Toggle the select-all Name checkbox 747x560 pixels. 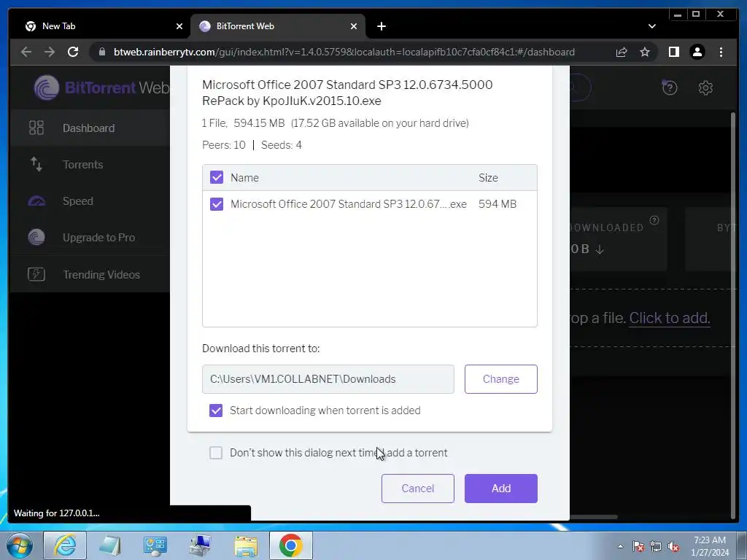(216, 177)
